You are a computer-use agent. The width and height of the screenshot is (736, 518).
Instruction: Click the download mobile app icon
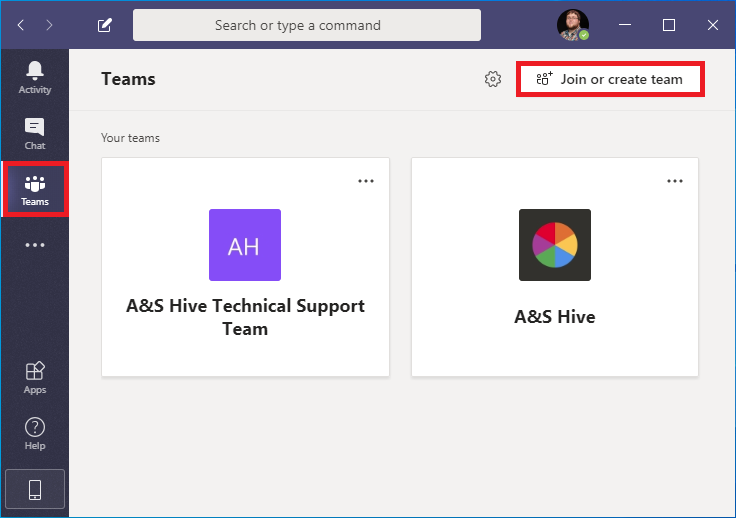coord(35,489)
